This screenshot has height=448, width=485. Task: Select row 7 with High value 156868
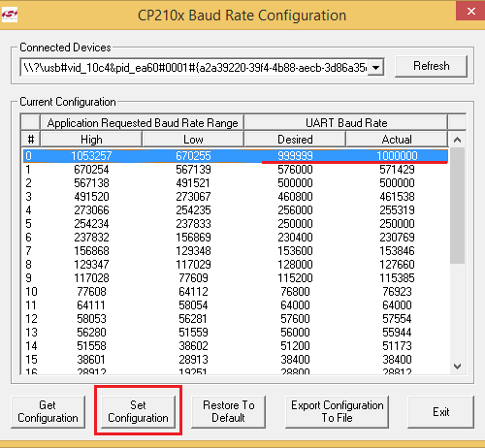tap(236, 251)
